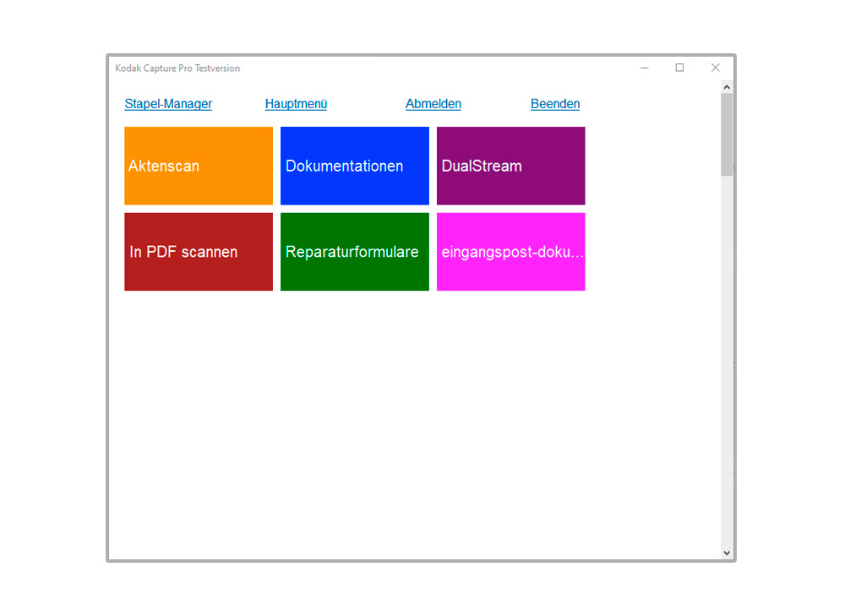Open the Aktenscan orange job tile
The width and height of the screenshot is (845, 616).
pos(199,166)
